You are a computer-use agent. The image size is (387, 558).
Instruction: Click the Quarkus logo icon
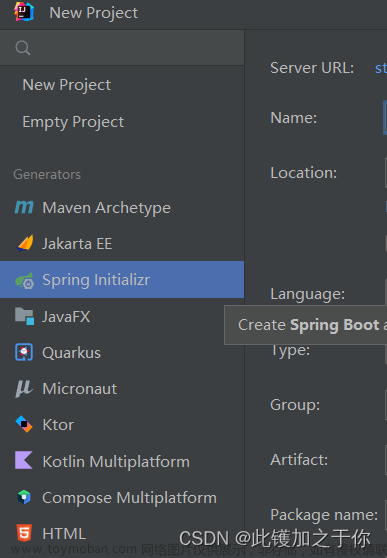click(x=24, y=352)
